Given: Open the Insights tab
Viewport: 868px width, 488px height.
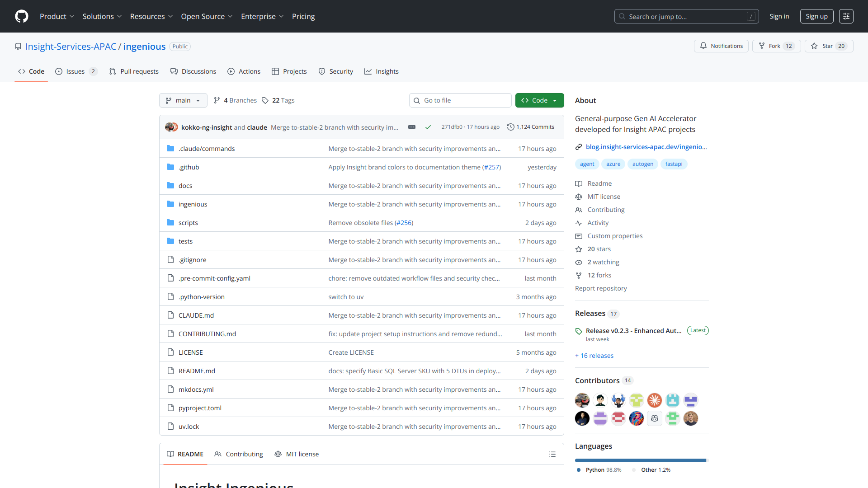Looking at the screenshot, I should pyautogui.click(x=382, y=71).
